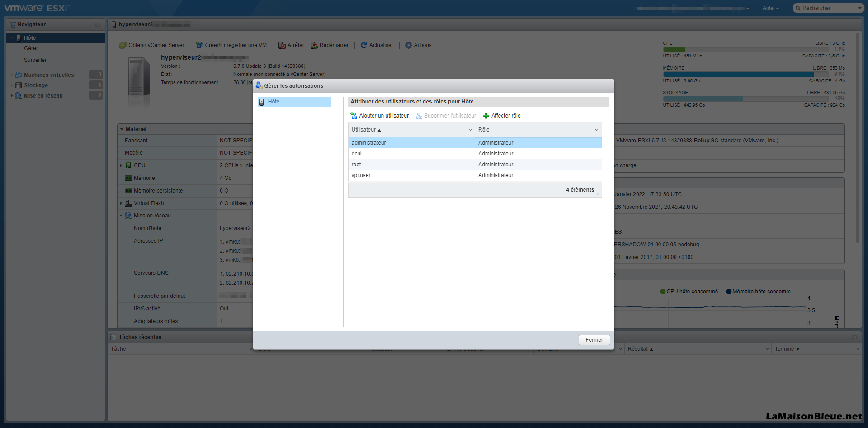Click the Arrêter host icon
This screenshot has width=868, height=428.
pos(282,45)
